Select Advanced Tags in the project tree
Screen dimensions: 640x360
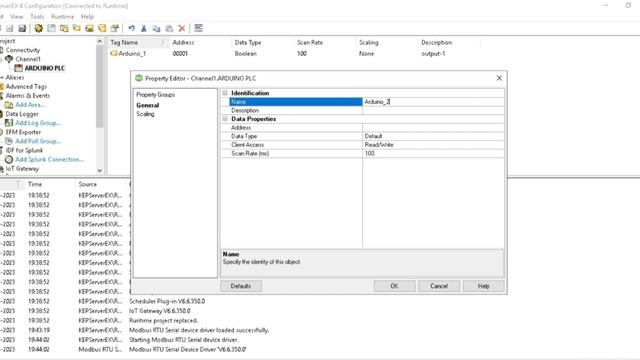coord(26,87)
